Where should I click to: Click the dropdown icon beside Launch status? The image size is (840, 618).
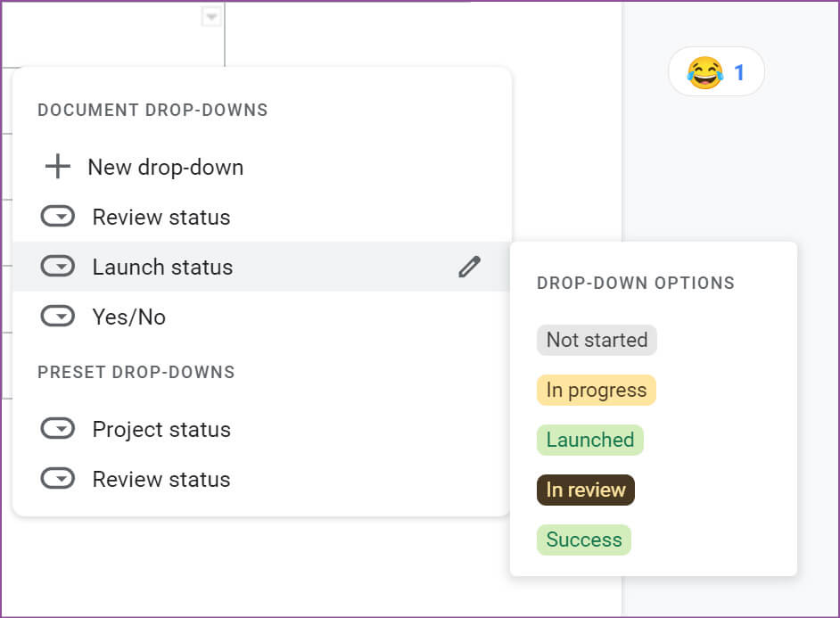coord(58,267)
